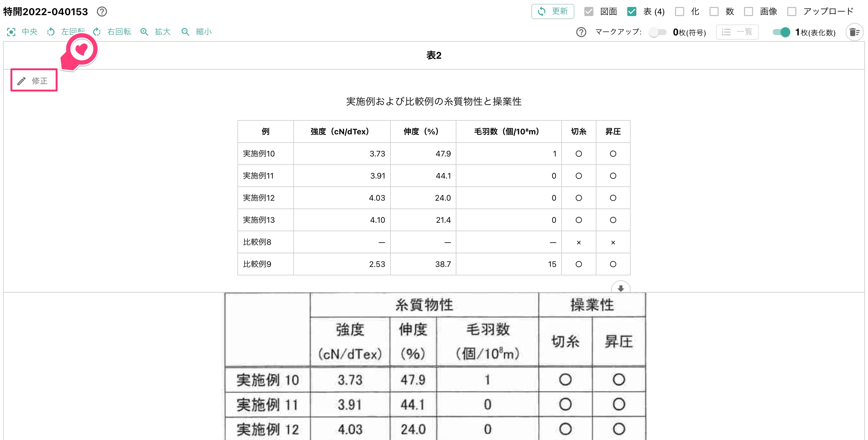Screen dimensions: 868x440
Task: Click the 修正 edit button
Action: pyautogui.click(x=34, y=80)
